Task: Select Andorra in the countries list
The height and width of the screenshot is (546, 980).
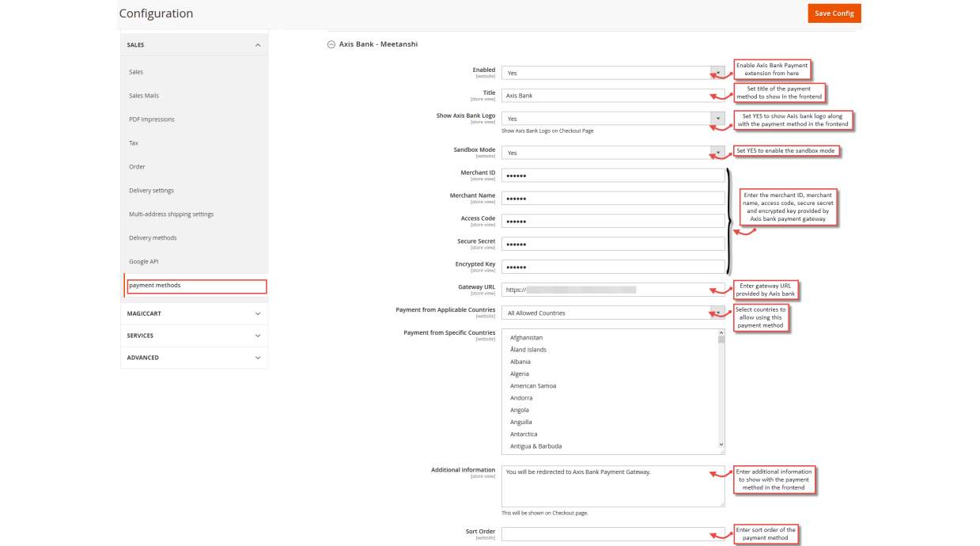Action: click(610, 398)
